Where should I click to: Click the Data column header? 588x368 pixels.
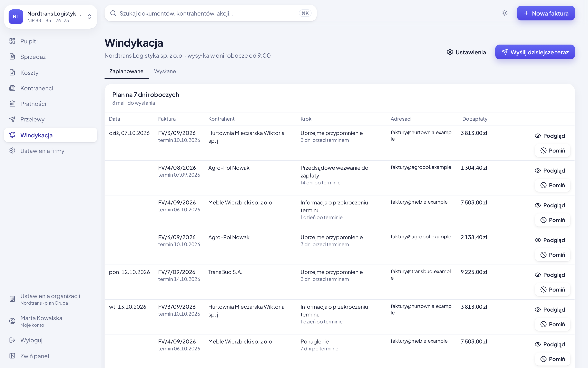click(115, 119)
